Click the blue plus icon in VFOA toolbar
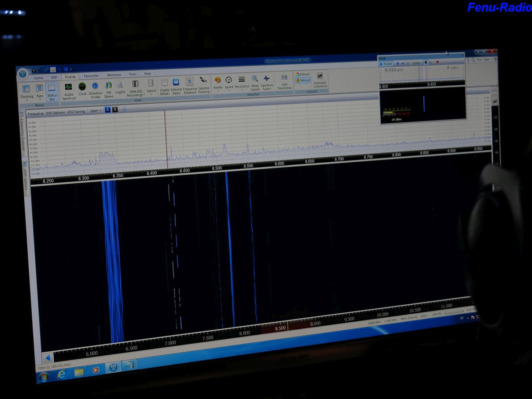The image size is (532, 399). [397, 63]
